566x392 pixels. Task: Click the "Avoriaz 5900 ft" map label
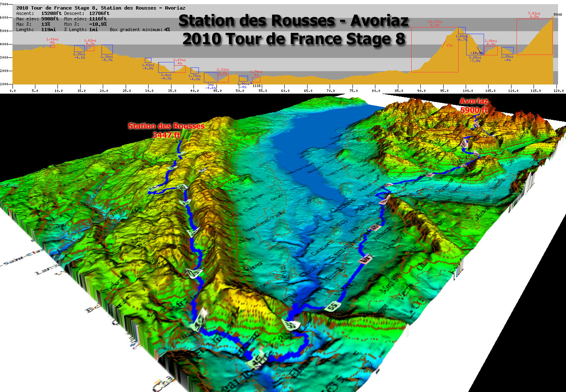[474, 106]
